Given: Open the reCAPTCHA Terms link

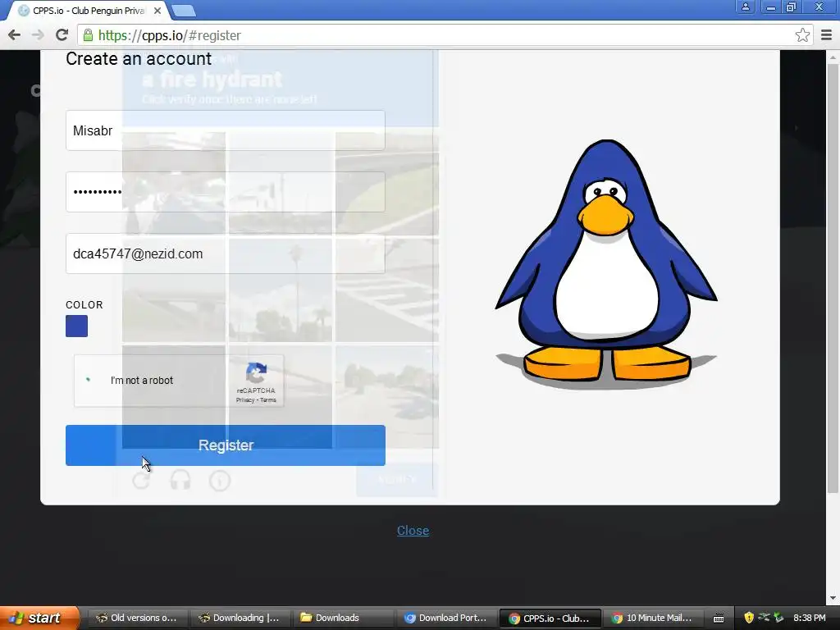Looking at the screenshot, I should [268, 400].
